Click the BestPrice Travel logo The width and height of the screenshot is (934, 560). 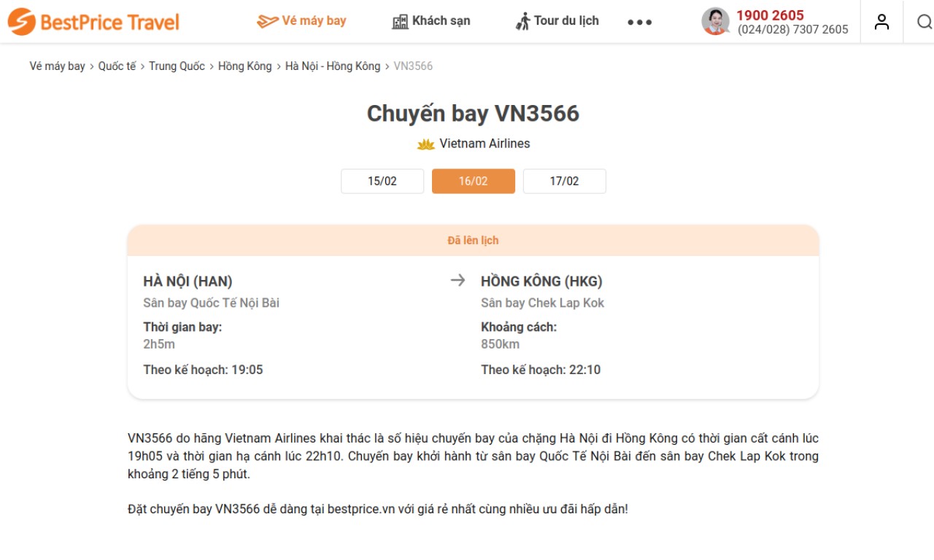point(93,22)
